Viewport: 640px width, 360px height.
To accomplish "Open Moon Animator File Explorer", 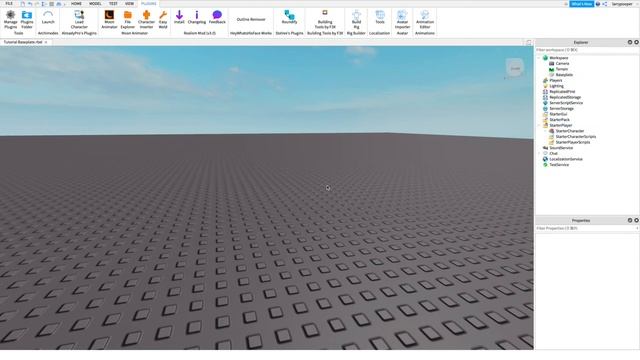I will 127,19.
